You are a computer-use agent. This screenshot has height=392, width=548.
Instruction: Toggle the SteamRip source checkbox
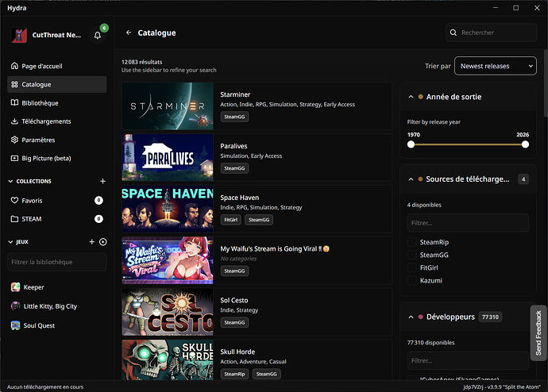(412, 242)
